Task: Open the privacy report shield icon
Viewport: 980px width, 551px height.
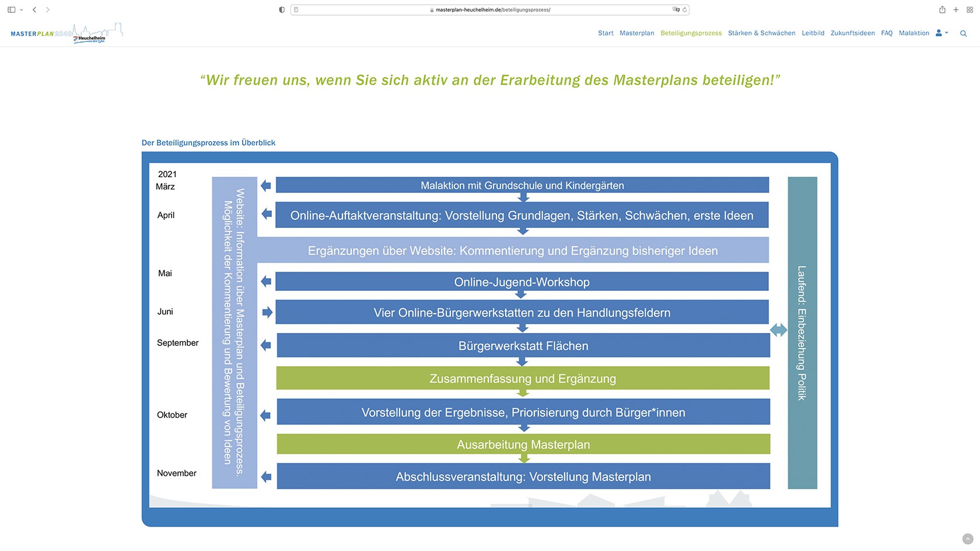Action: point(282,10)
